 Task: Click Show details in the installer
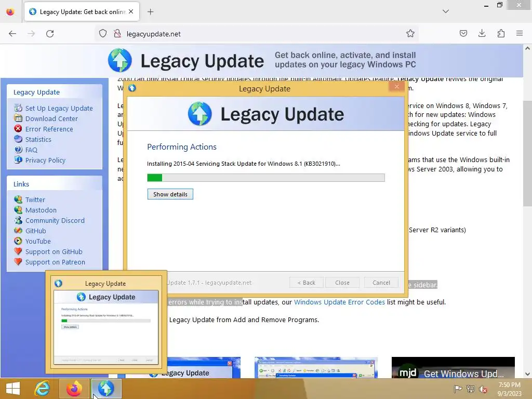170,194
